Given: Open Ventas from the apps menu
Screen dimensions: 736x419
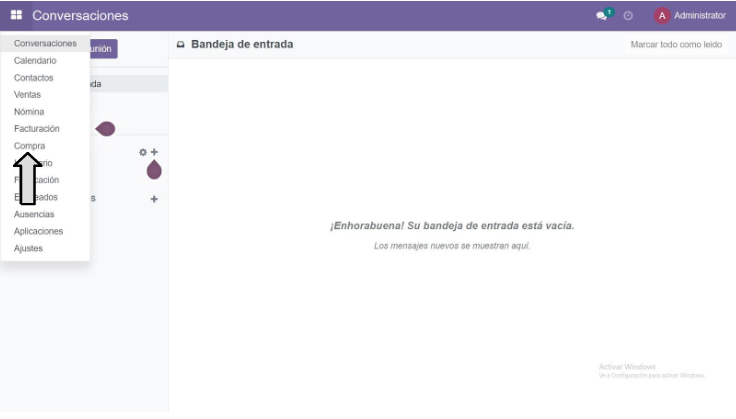Looking at the screenshot, I should point(27,94).
